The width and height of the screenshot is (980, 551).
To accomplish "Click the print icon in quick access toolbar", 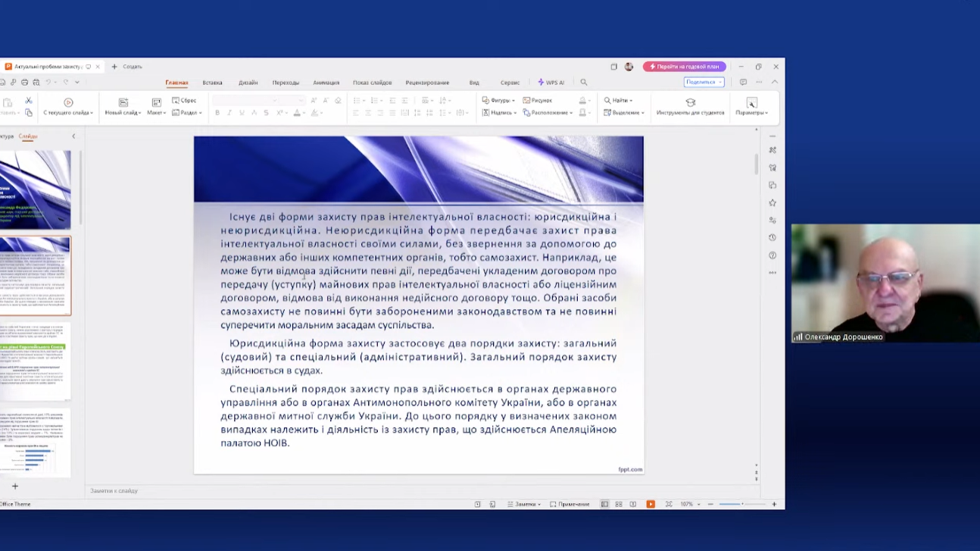I will 25,82.
